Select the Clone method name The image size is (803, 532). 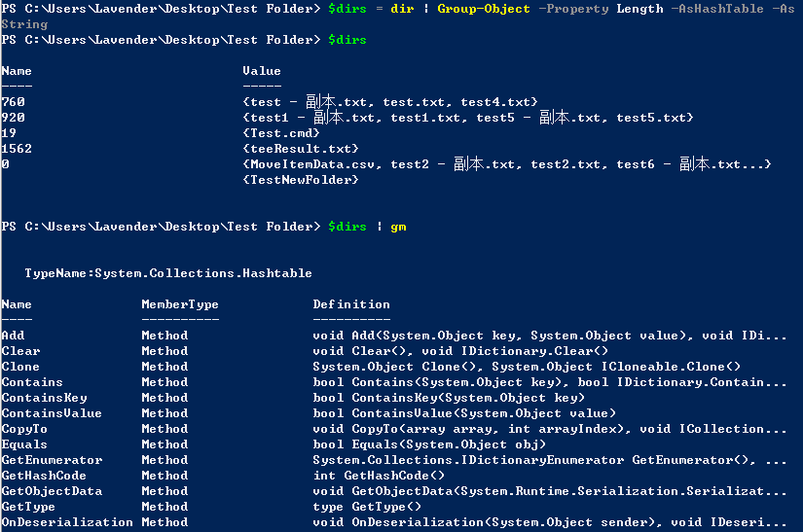click(21, 367)
